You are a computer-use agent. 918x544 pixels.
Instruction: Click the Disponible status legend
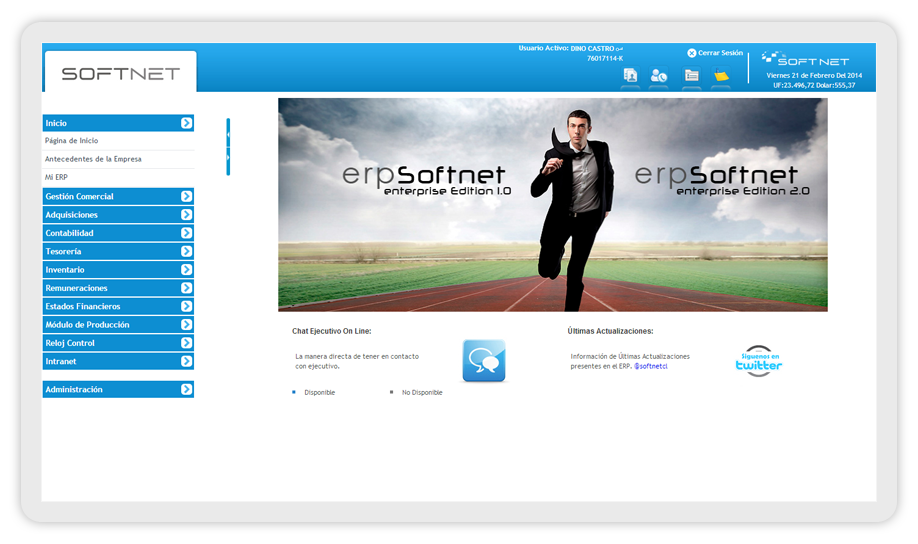pos(320,392)
